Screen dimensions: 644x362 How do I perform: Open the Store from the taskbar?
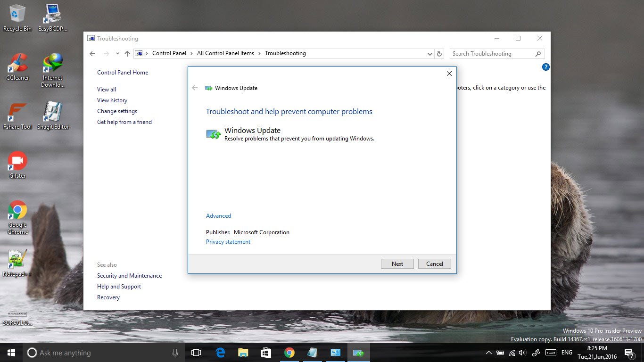(266, 353)
